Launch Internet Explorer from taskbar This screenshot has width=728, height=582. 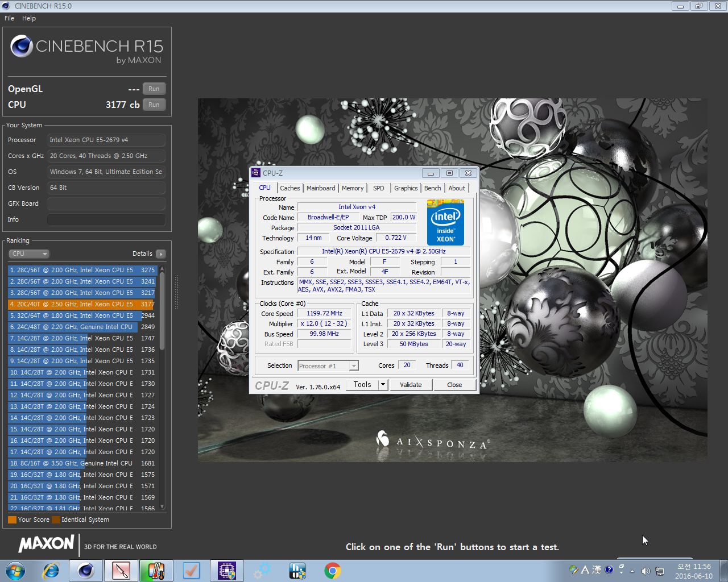(x=51, y=571)
